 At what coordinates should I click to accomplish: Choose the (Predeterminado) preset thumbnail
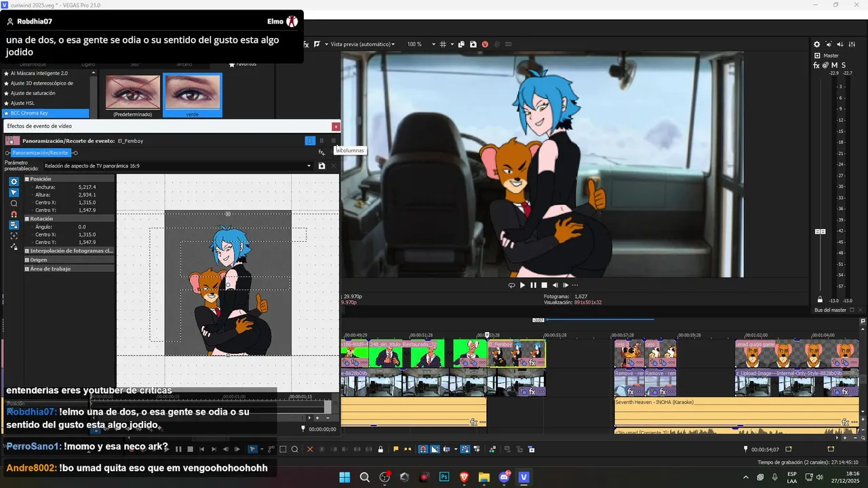[133, 96]
